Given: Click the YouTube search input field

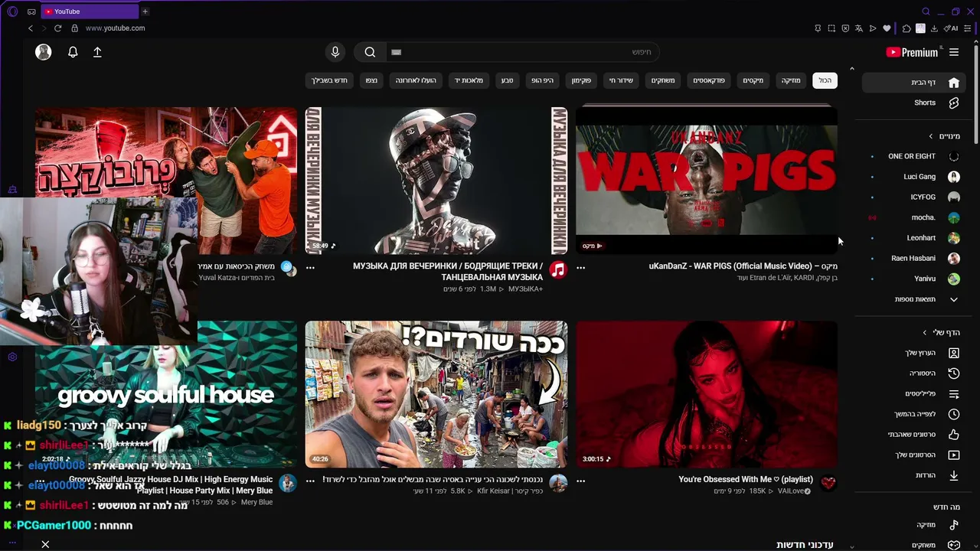Looking at the screenshot, I should (522, 52).
